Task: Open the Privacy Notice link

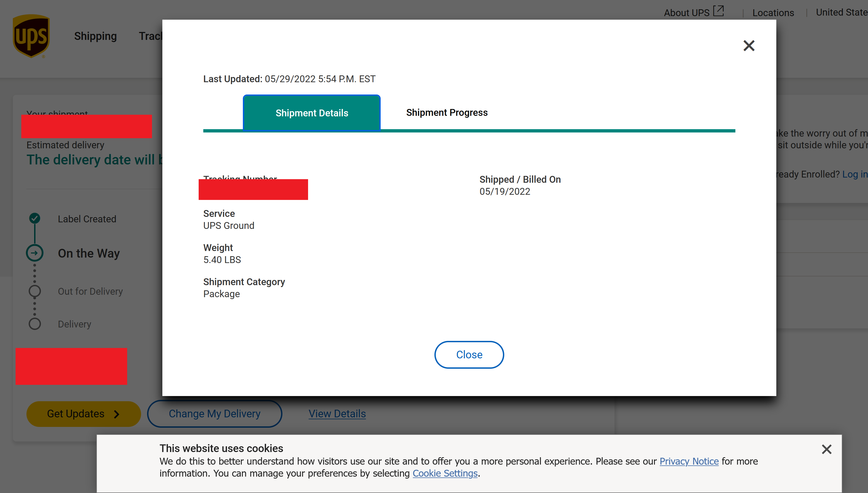Action: pyautogui.click(x=689, y=461)
